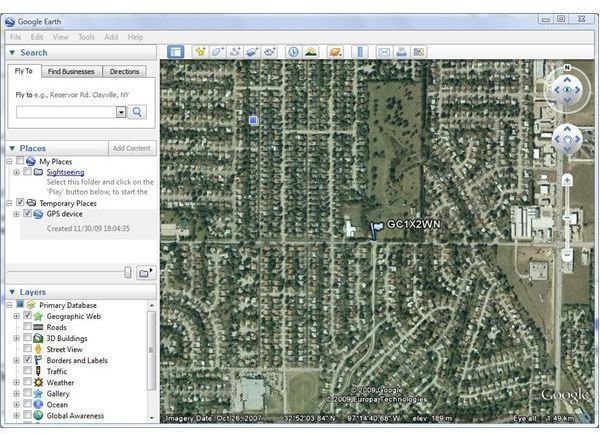Zoom out with the minus button
Screen dimensions: 600x434
567,254
